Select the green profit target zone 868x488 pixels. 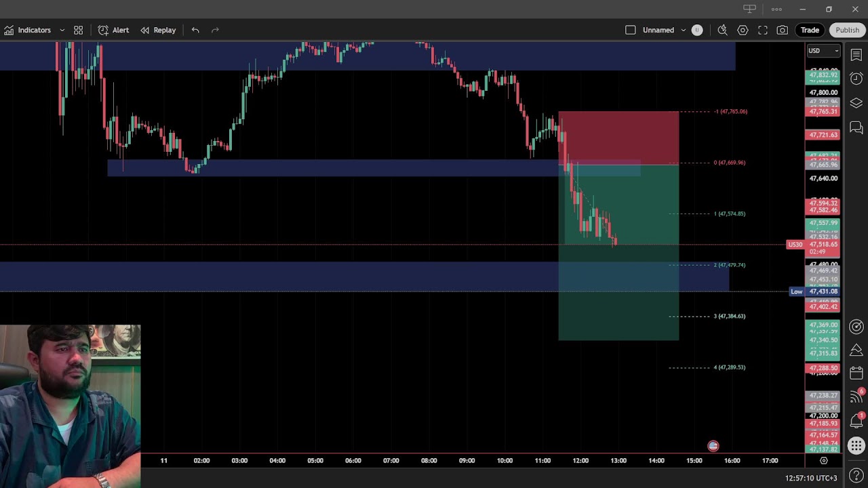pyautogui.click(x=618, y=252)
